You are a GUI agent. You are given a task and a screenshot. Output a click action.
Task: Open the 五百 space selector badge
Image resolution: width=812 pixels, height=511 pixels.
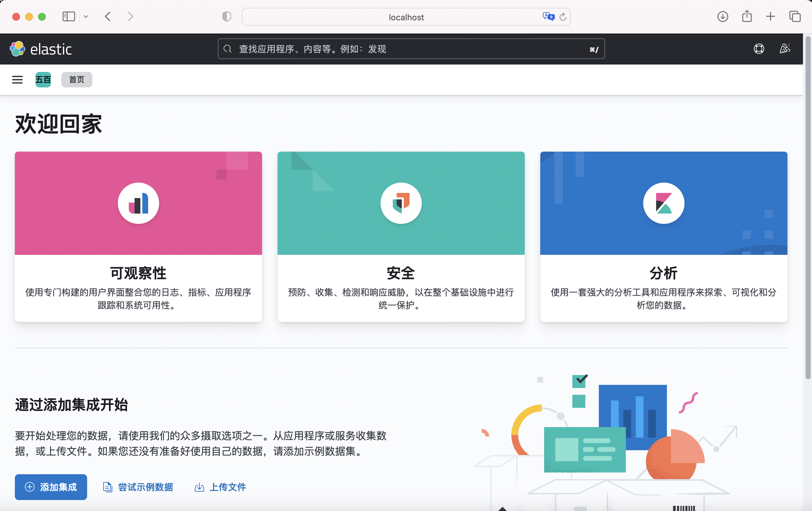(43, 80)
